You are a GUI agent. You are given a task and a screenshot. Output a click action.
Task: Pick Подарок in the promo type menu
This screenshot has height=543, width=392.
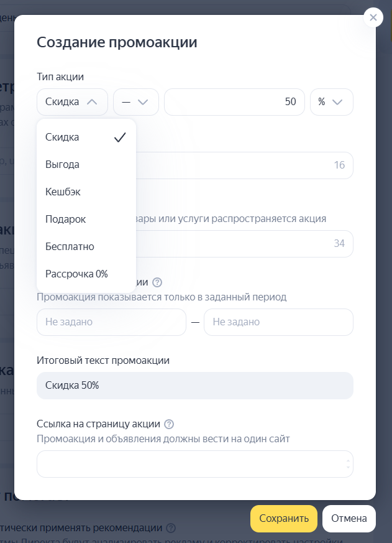point(65,220)
